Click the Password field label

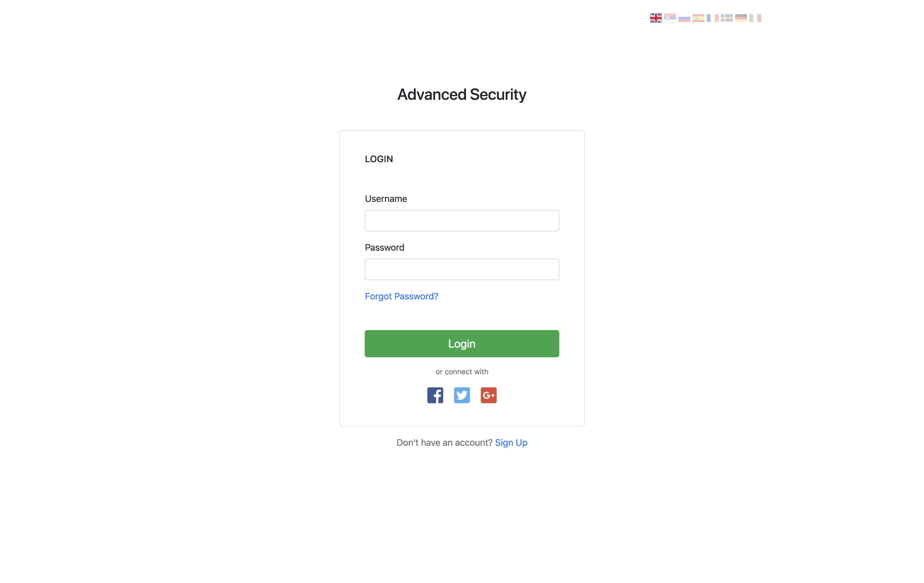click(x=385, y=247)
